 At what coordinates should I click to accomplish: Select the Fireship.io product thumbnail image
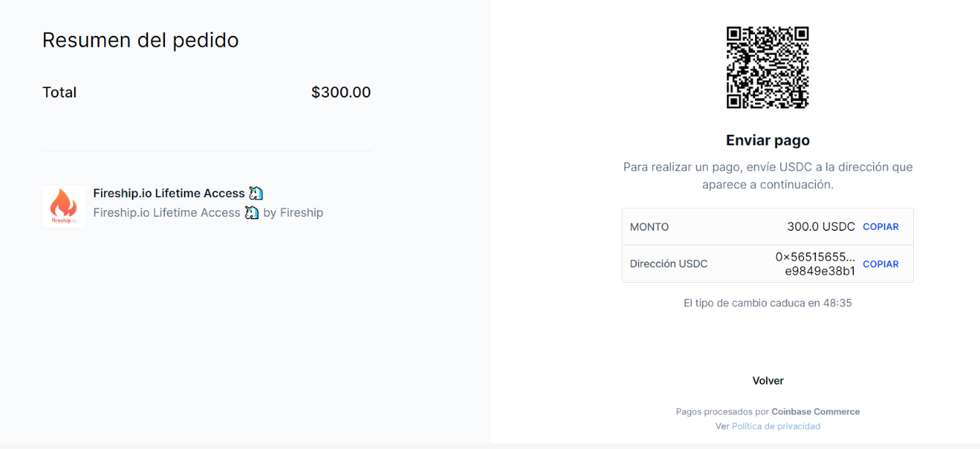click(63, 205)
